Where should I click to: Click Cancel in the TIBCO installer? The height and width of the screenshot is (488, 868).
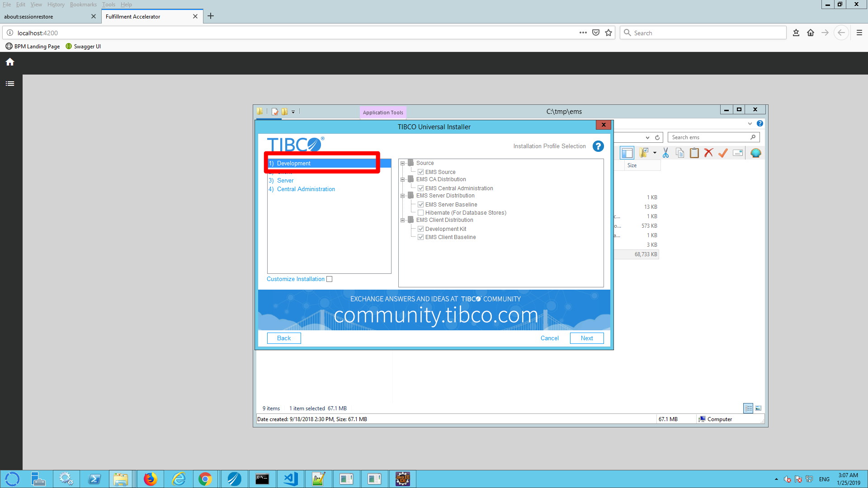[550, 338]
